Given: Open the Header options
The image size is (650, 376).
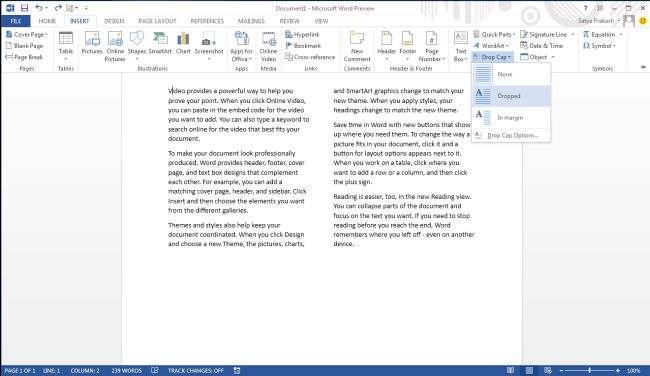Looking at the screenshot, I should 386,46.
